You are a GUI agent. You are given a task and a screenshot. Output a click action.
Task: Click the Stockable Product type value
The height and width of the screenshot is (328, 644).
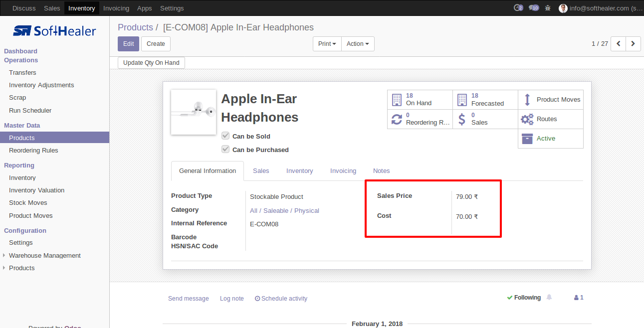[276, 196]
